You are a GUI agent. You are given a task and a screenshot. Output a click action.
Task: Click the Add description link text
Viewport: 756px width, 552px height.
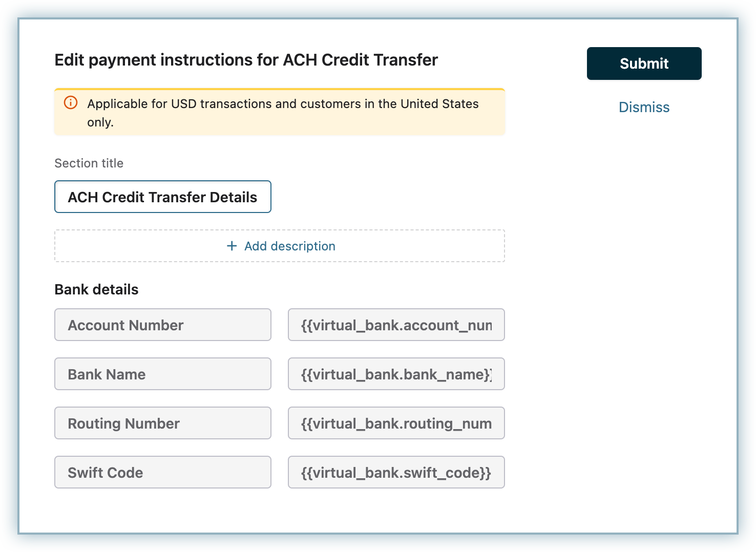[289, 246]
